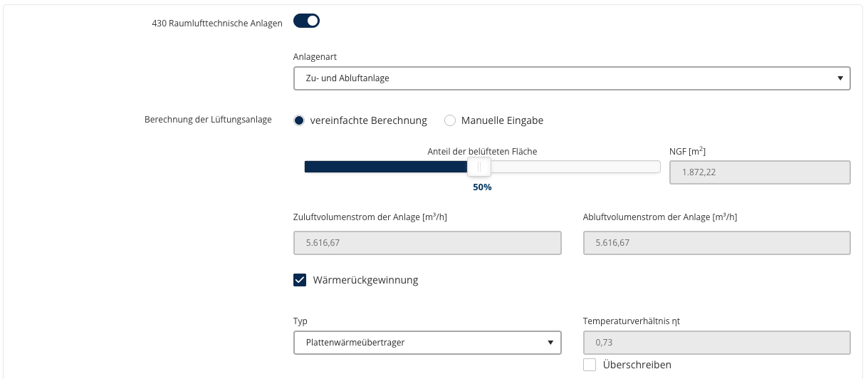Click the belüftete Fläche slider handle
The width and height of the screenshot is (868, 379).
click(x=479, y=167)
